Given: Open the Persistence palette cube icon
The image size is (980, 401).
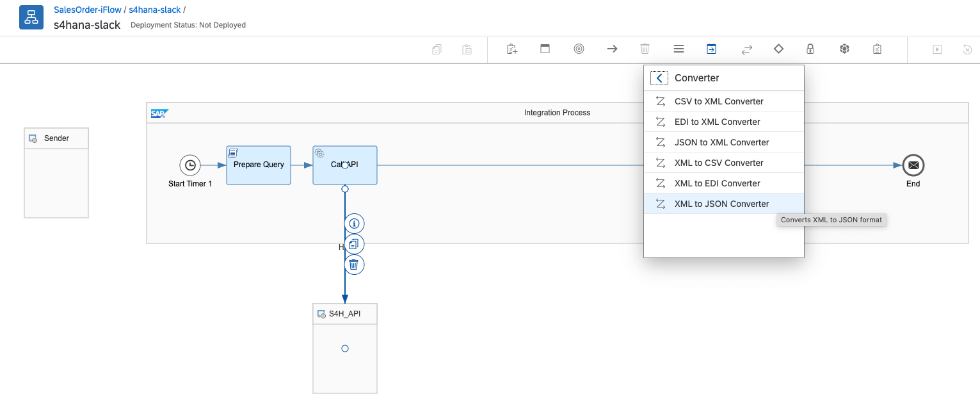Looking at the screenshot, I should [x=844, y=49].
